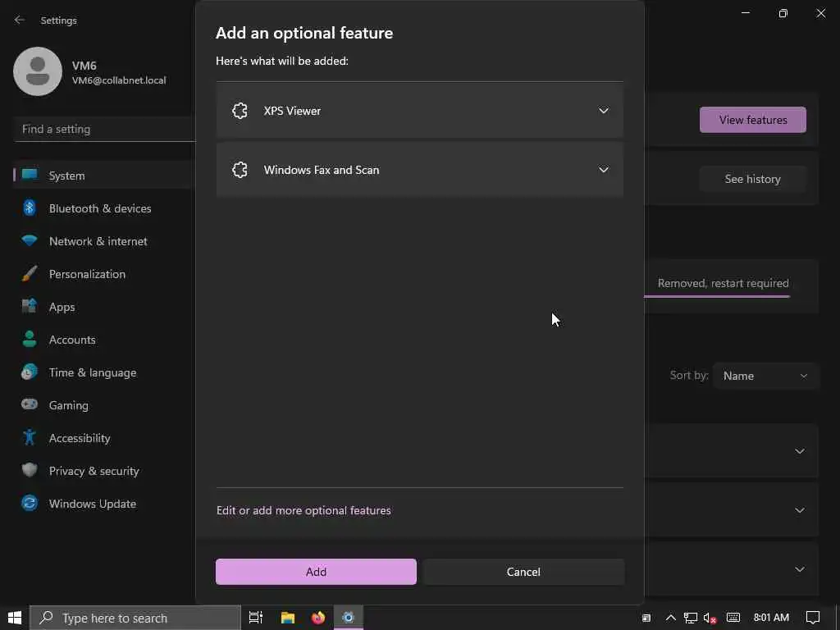Click Removed, restart required status text
Viewport: 840px width, 630px height.
click(x=724, y=283)
